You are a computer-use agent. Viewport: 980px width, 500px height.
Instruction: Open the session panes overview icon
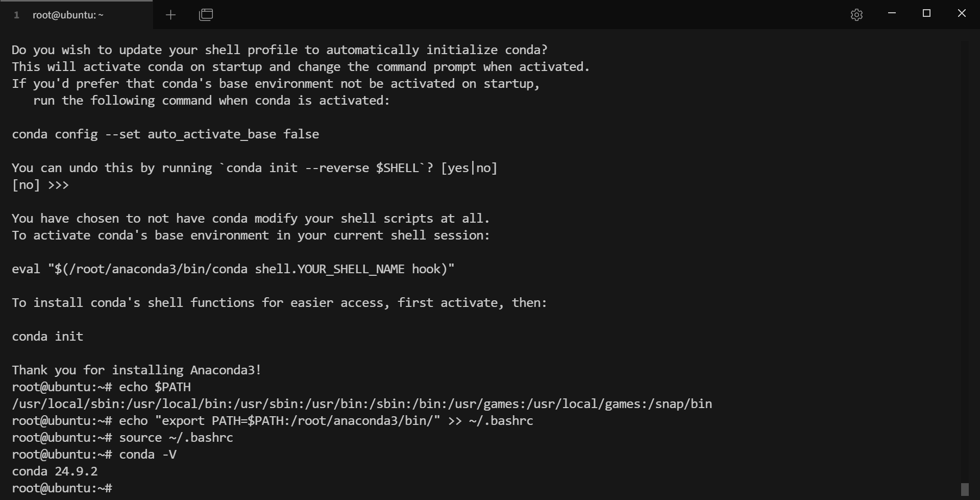(x=206, y=15)
